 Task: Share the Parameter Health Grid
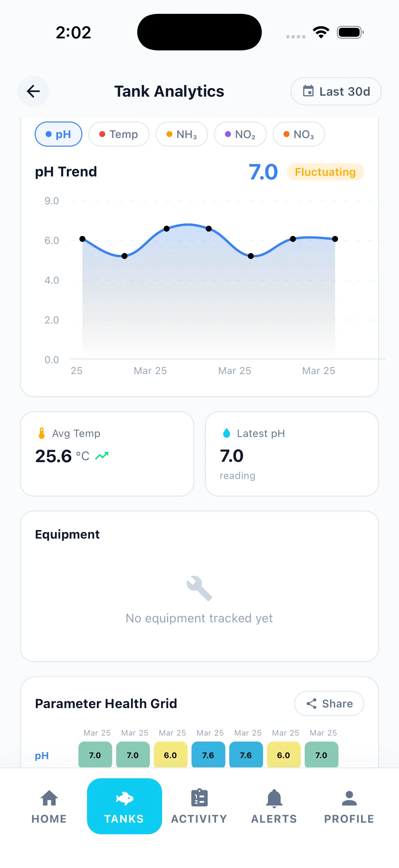pyautogui.click(x=329, y=703)
